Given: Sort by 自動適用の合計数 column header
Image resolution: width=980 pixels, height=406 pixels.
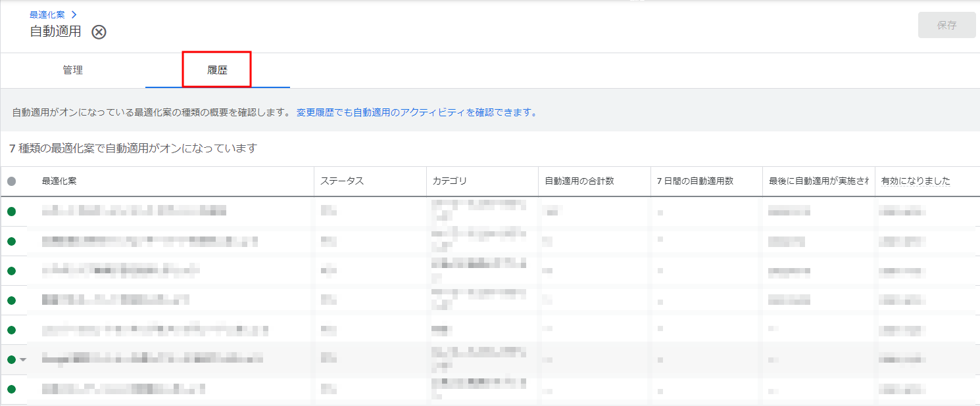Looking at the screenshot, I should (x=579, y=181).
